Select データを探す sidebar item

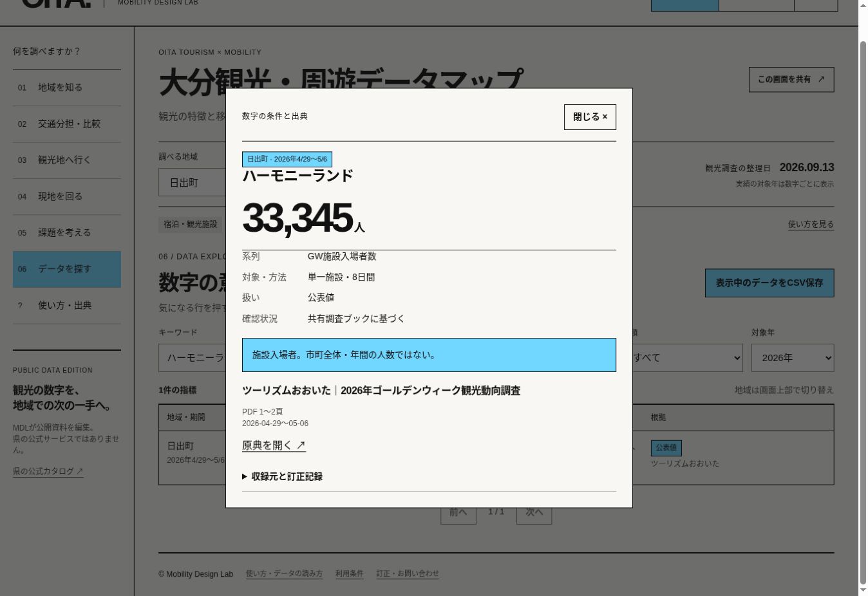[x=67, y=269]
